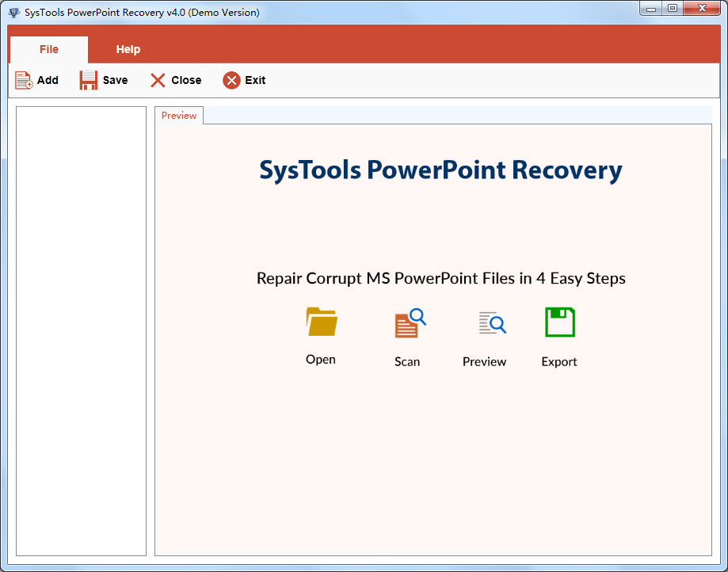Select the Open folder icon in the preview
The width and height of the screenshot is (728, 572).
(321, 322)
